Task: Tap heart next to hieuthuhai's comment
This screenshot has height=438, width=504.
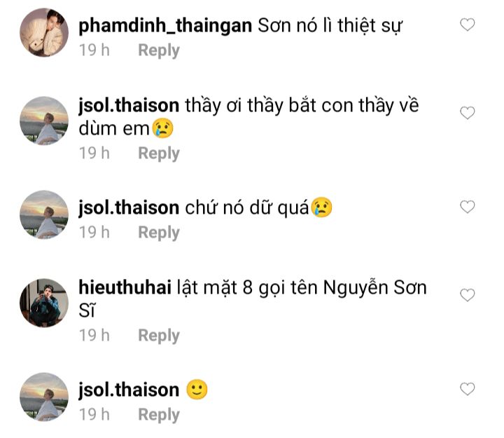Action: coord(467,295)
